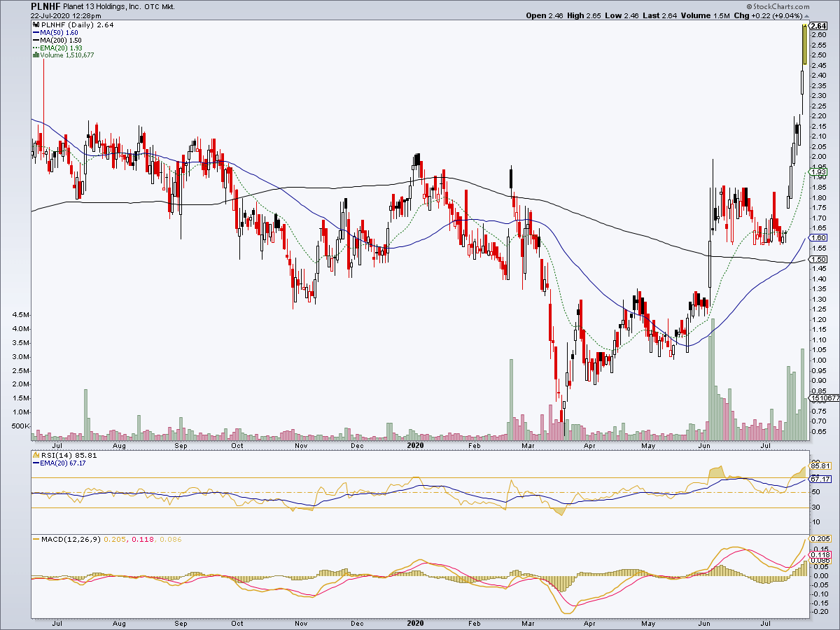The height and width of the screenshot is (630, 840).
Task: Click the 0.118 MACD signal axis tag
Action: coord(820,554)
